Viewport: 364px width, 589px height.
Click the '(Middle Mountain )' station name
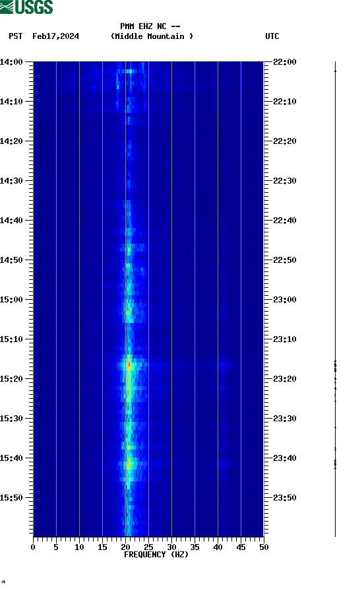coord(152,36)
